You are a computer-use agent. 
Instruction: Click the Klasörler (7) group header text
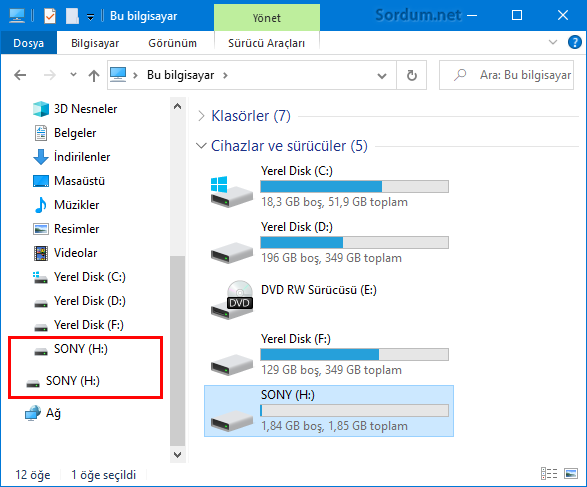[251, 116]
